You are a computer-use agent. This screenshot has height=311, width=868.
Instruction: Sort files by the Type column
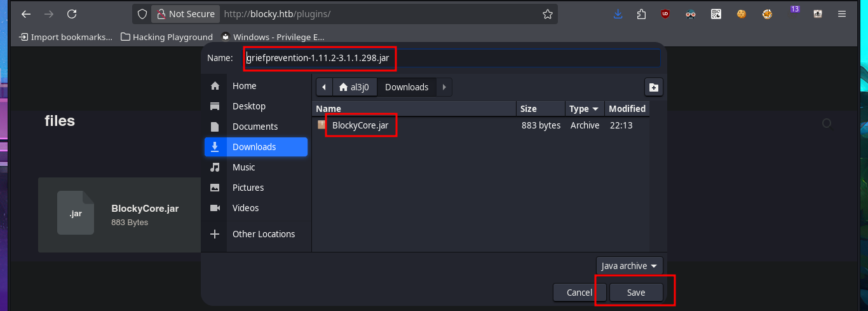tap(583, 109)
